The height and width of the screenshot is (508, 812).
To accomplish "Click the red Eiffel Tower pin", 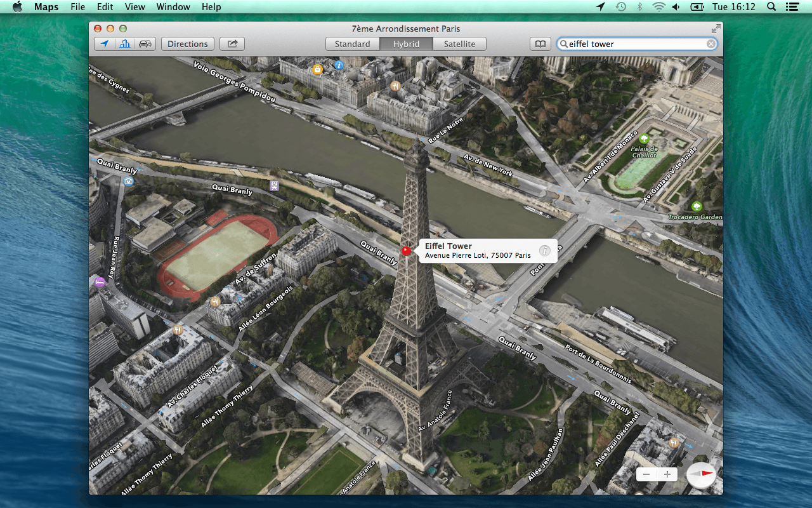I will point(406,251).
